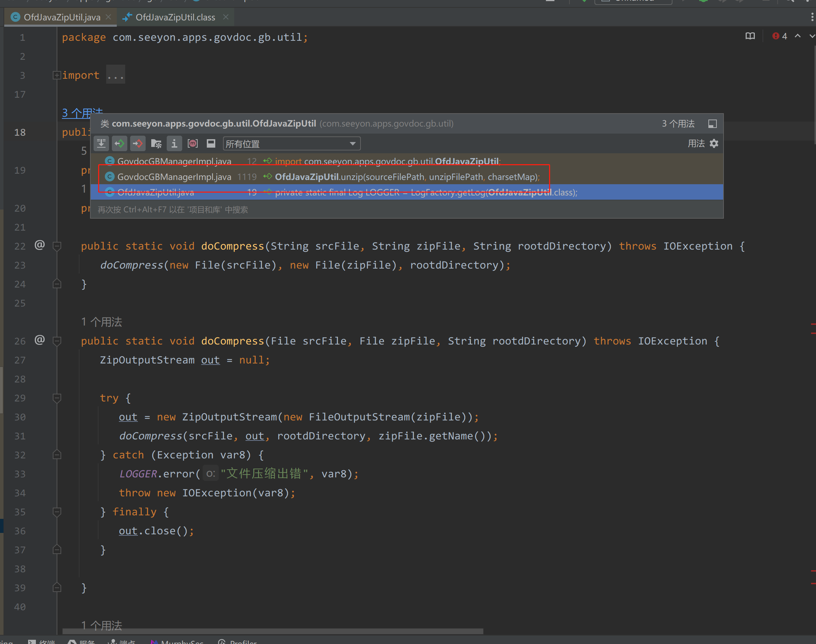Open usages in Find tool window
Viewport: 816px width, 644px height.
712,124
